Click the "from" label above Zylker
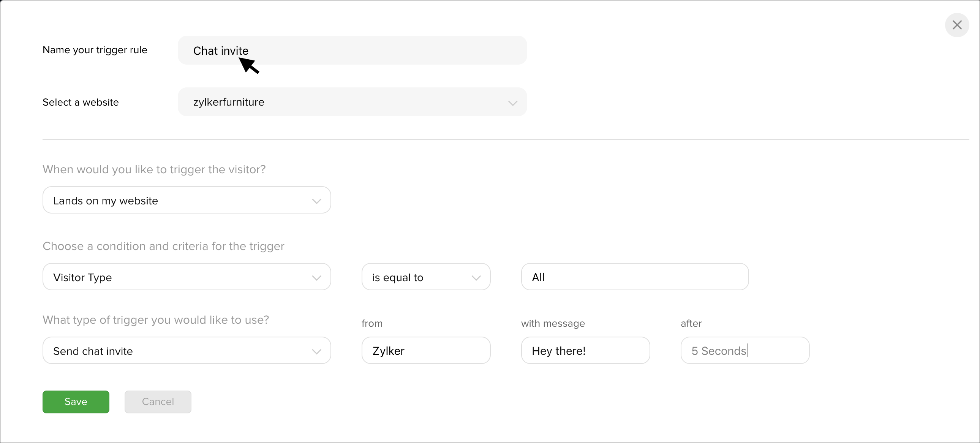 click(x=372, y=323)
